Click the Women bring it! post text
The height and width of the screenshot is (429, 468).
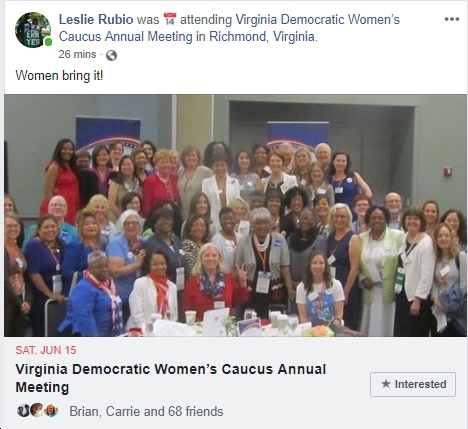click(59, 75)
